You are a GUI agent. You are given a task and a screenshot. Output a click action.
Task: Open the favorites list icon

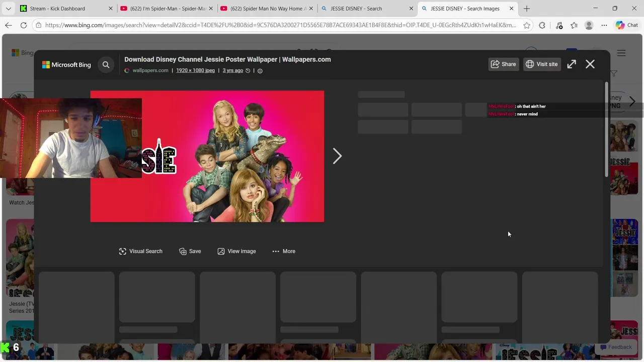pos(574,25)
